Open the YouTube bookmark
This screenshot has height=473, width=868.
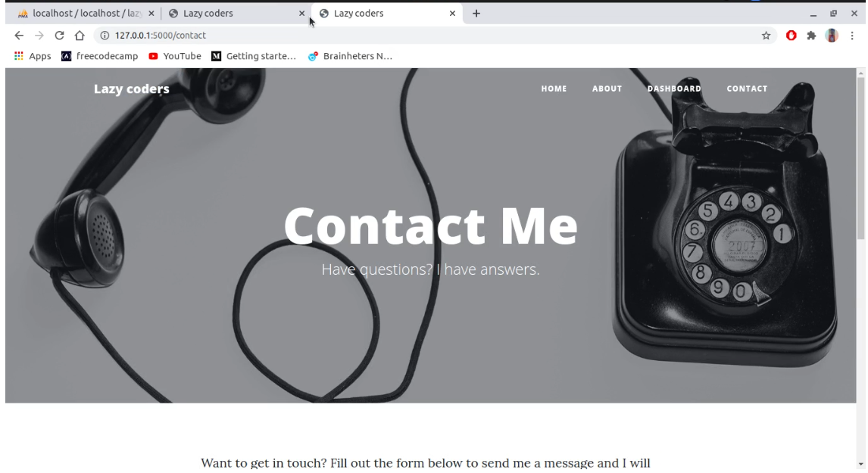[x=175, y=56]
